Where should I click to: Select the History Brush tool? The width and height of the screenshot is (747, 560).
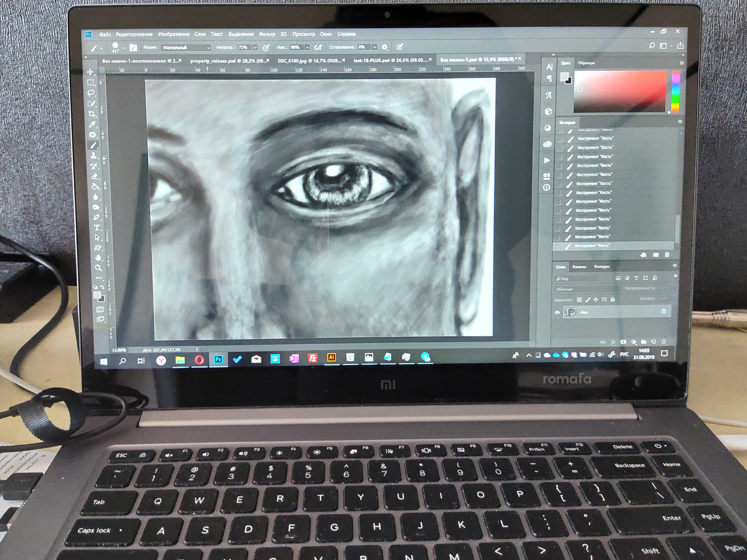coord(94,166)
